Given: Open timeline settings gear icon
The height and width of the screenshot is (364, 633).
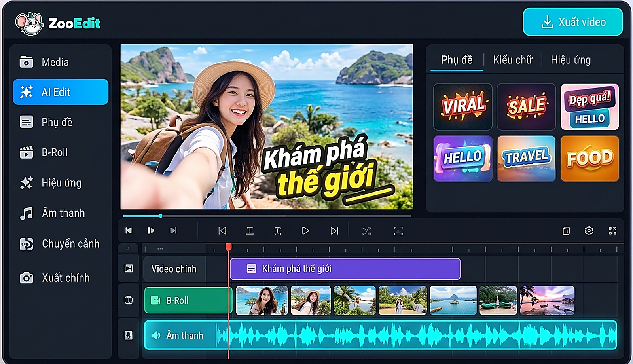Looking at the screenshot, I should coord(589,231).
